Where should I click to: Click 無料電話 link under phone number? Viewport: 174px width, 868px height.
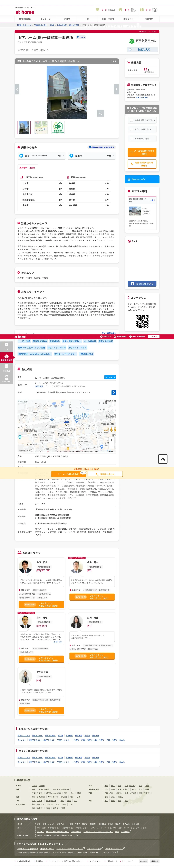click(x=39, y=387)
